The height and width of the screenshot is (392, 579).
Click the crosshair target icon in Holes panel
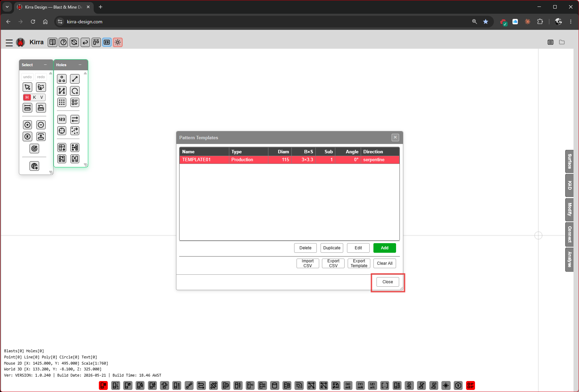(62, 131)
